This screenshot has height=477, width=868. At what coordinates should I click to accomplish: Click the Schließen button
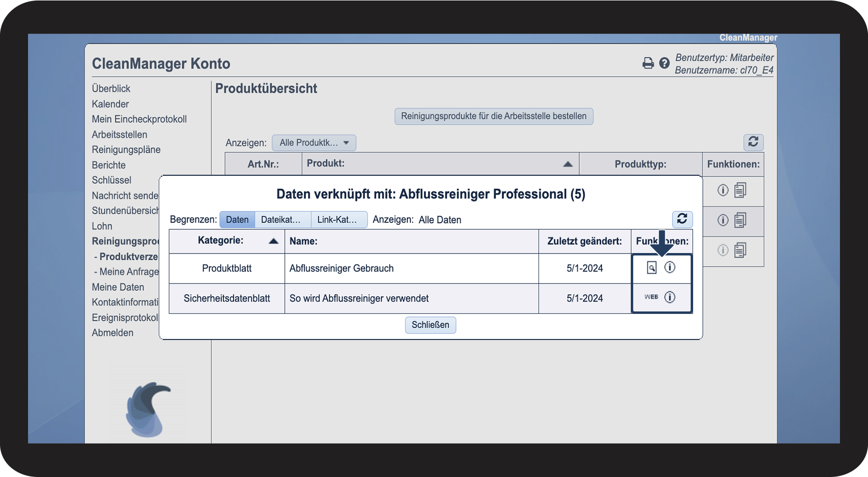[430, 325]
